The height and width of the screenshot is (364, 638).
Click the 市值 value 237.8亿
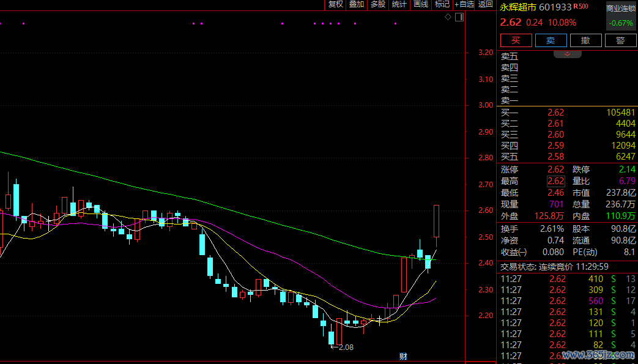(x=620, y=193)
